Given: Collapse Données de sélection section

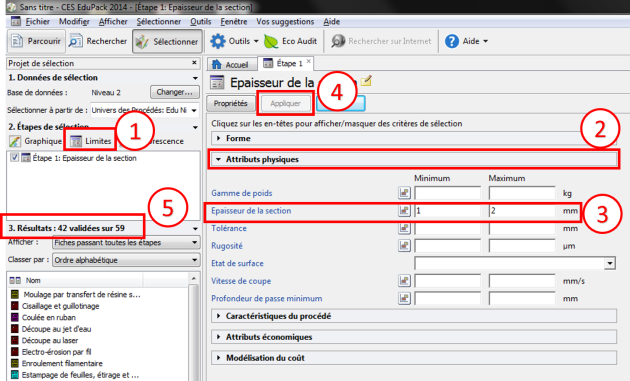Looking at the screenshot, I should click(195, 78).
